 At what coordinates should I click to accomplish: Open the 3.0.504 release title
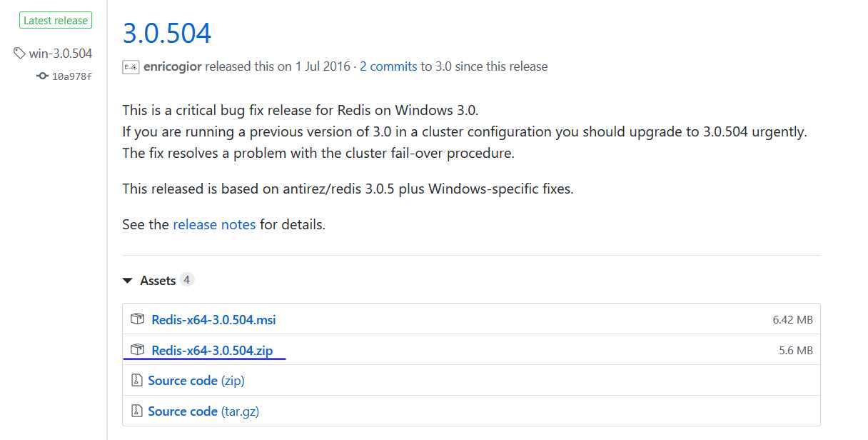(x=167, y=33)
